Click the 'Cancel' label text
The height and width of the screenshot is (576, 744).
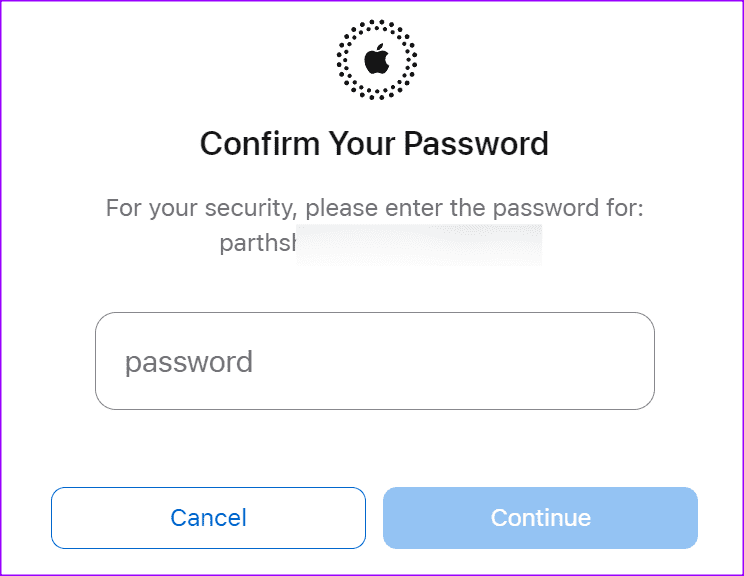[x=208, y=518]
